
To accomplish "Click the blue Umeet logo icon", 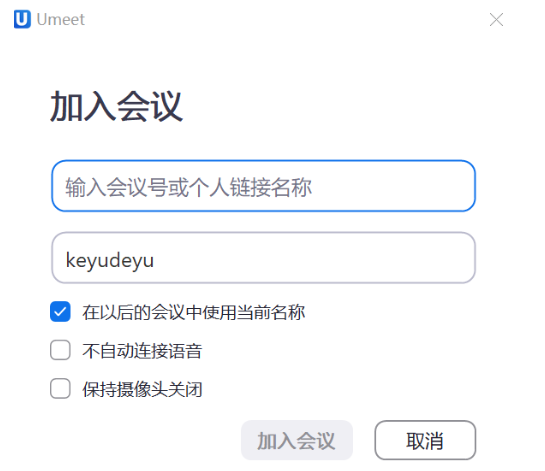I will click(22, 19).
